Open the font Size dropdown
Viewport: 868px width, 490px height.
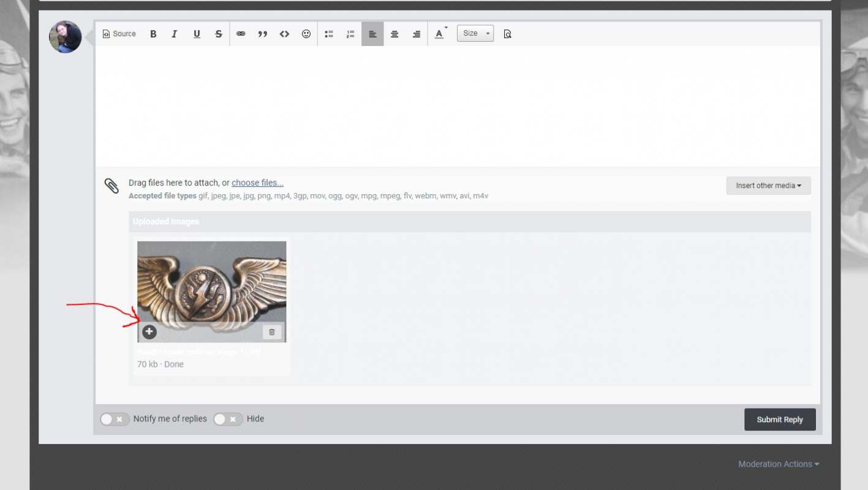pos(475,33)
